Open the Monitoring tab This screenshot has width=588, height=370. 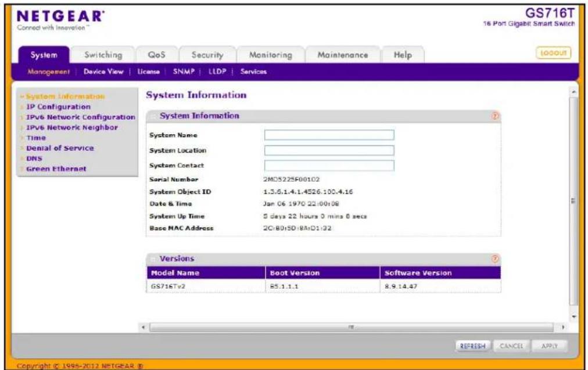[x=270, y=55]
